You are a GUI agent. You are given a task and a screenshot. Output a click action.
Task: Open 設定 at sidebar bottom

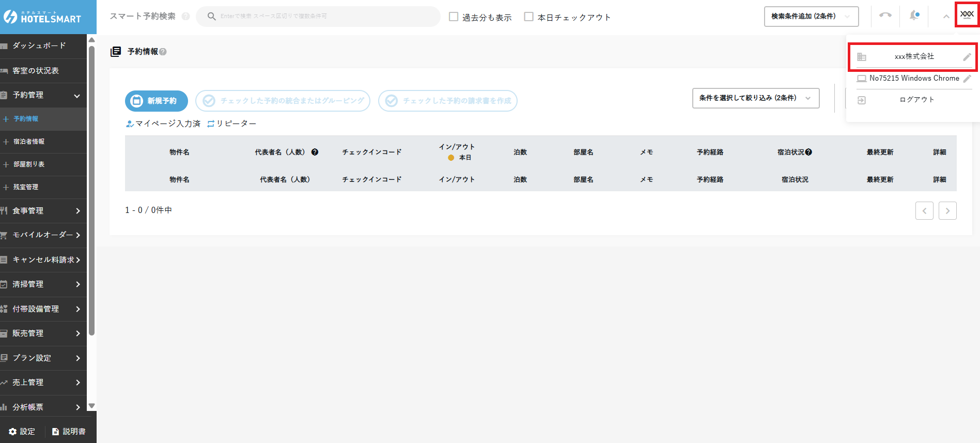(22, 432)
